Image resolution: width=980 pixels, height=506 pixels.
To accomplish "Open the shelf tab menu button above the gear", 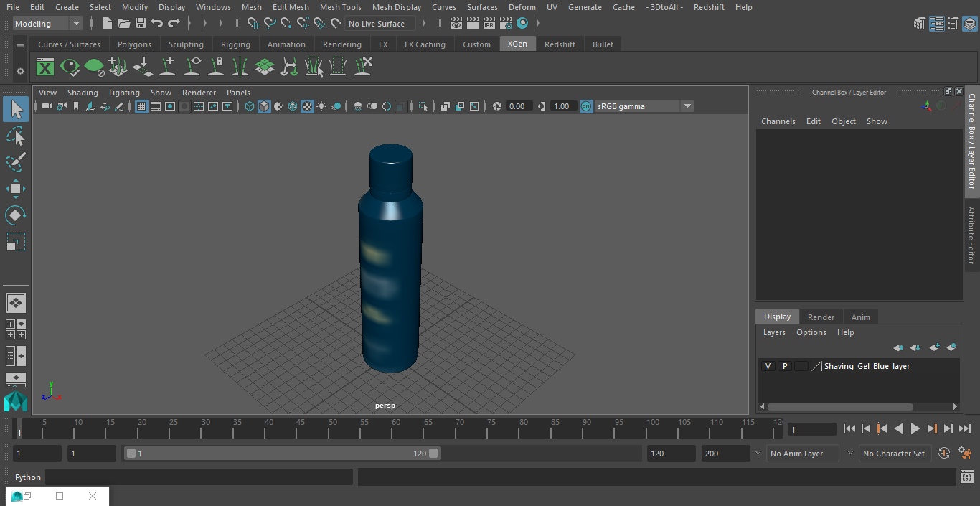I will (x=20, y=45).
